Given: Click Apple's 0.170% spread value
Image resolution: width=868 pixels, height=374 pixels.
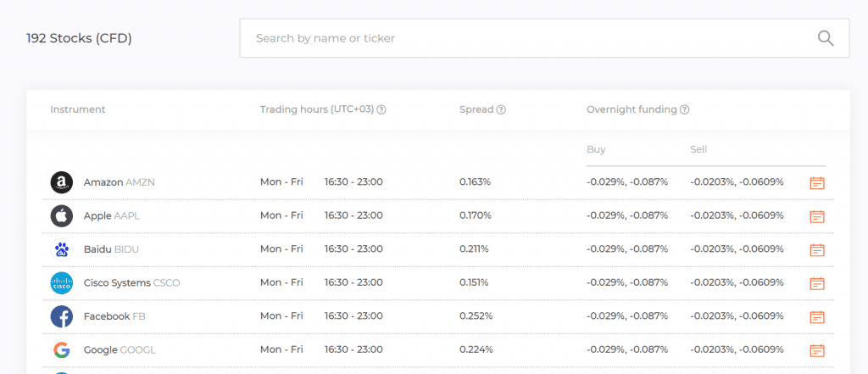Looking at the screenshot, I should point(476,216).
